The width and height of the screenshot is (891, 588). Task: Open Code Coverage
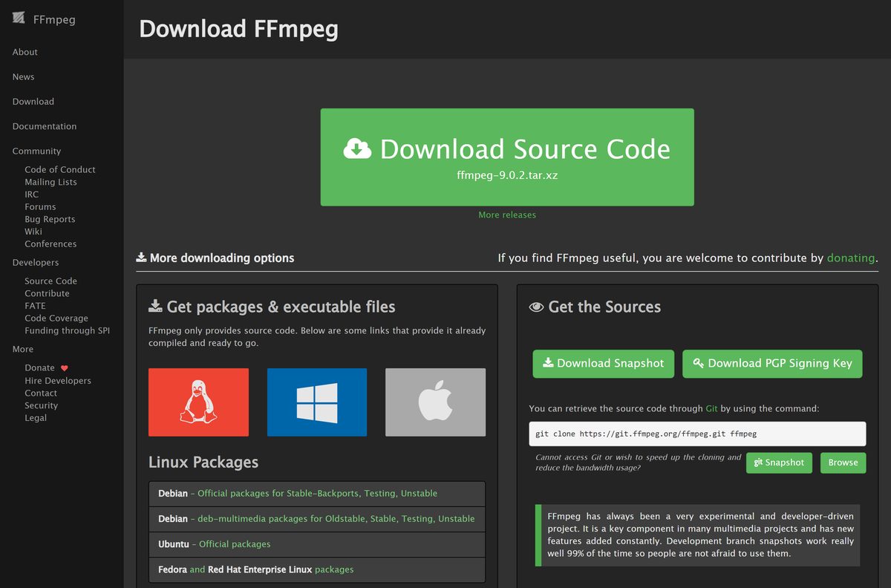56,318
